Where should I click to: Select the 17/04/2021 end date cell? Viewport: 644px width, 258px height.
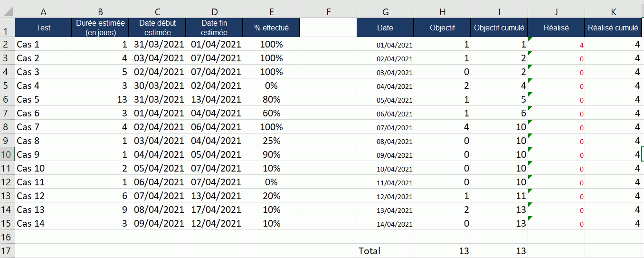(214, 210)
